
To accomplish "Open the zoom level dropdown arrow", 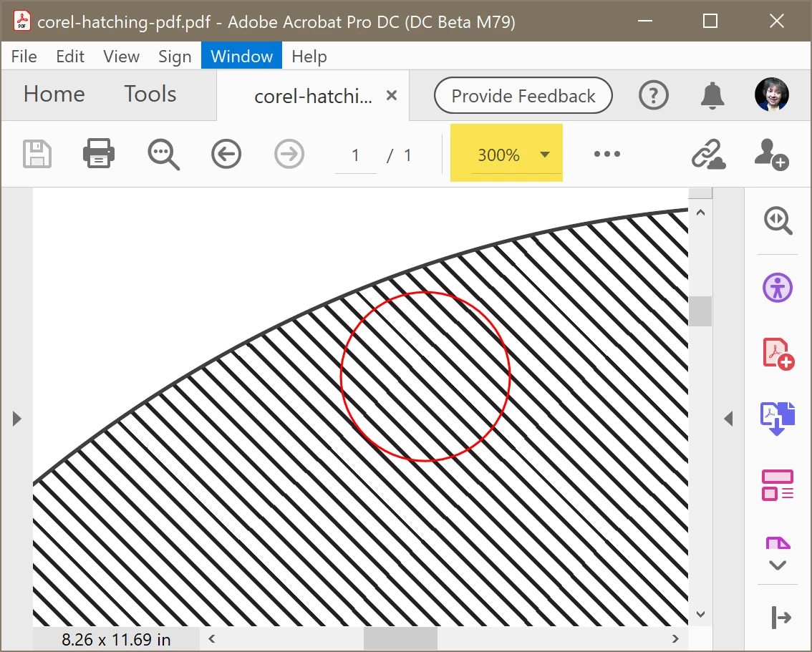I will pyautogui.click(x=544, y=154).
